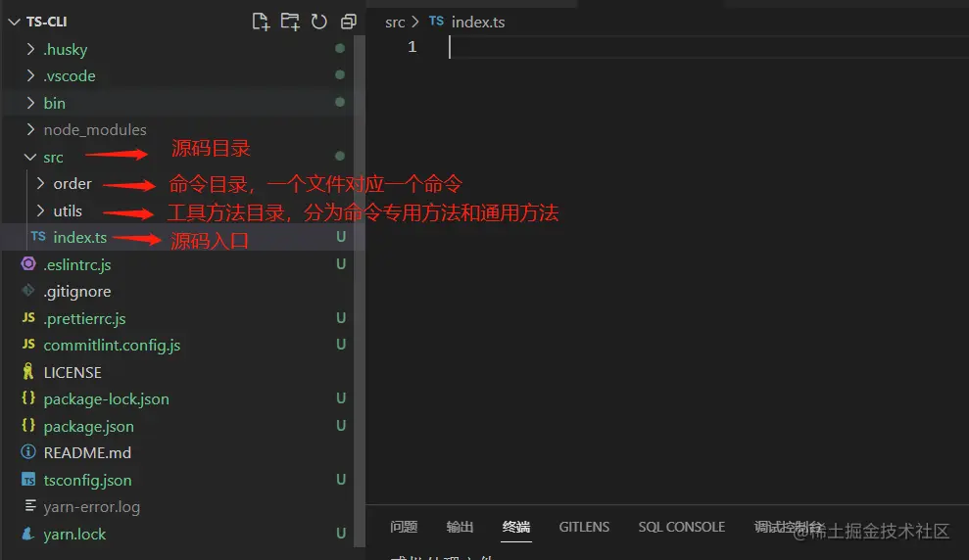Screen dimensions: 969x560
Task: Click the JS icon beside .prettierrc.js
Action: (x=28, y=317)
